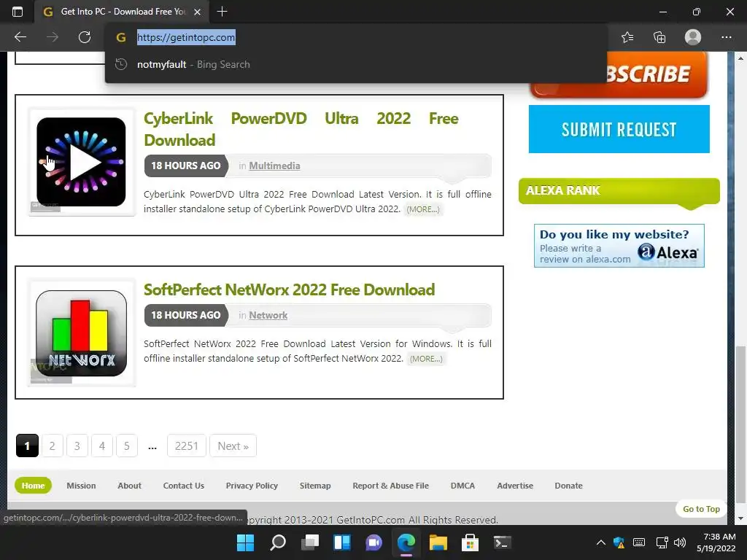Image resolution: width=747 pixels, height=560 pixels.
Task: Open the Network category link
Action: (x=268, y=315)
